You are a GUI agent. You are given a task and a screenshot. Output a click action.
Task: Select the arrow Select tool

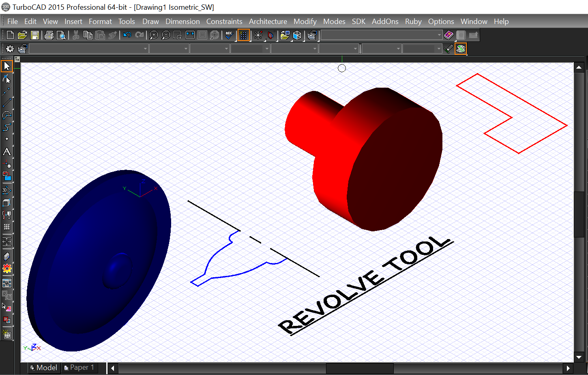[x=6, y=65]
